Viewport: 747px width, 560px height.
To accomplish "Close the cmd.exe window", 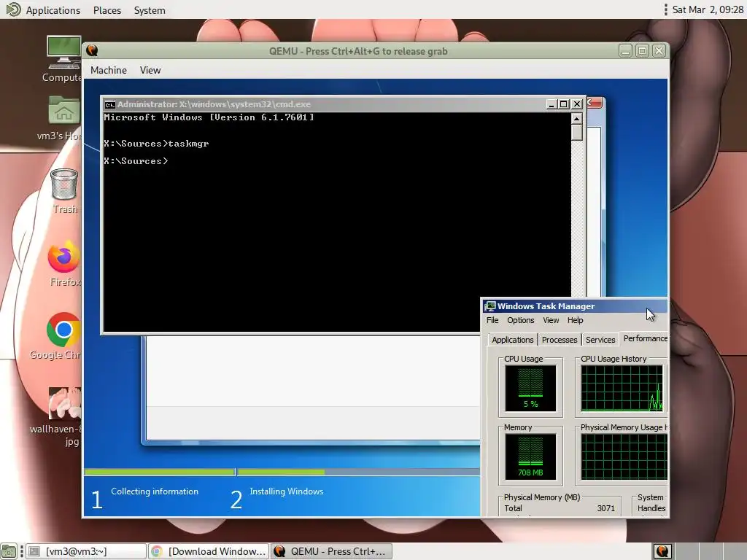I will tap(576, 104).
